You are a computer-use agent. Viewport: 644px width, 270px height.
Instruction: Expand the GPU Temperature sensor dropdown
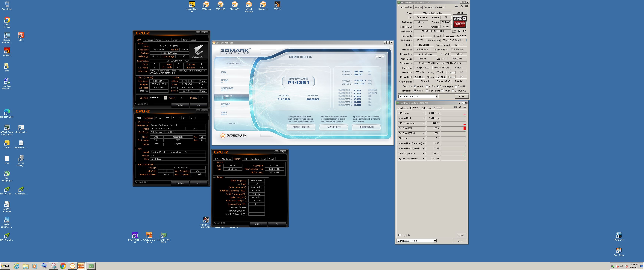tap(423, 123)
